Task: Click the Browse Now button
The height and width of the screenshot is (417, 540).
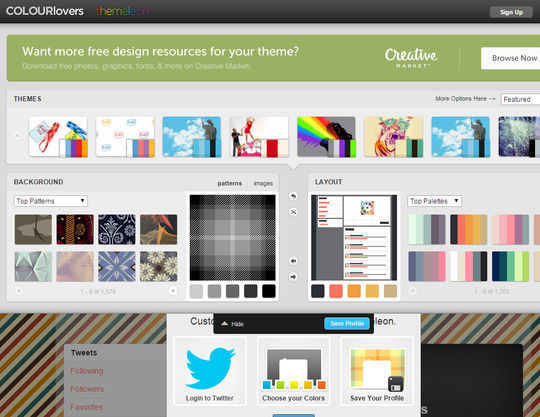Action: (511, 58)
